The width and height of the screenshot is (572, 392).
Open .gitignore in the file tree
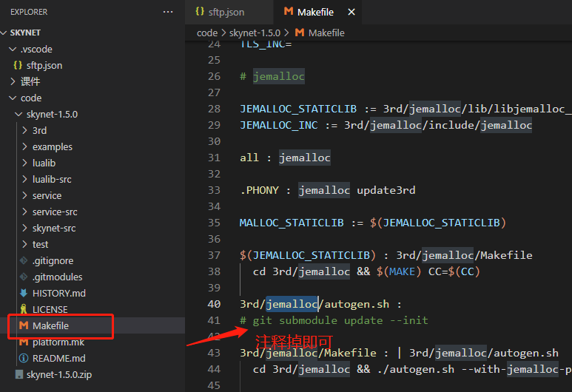(x=53, y=261)
